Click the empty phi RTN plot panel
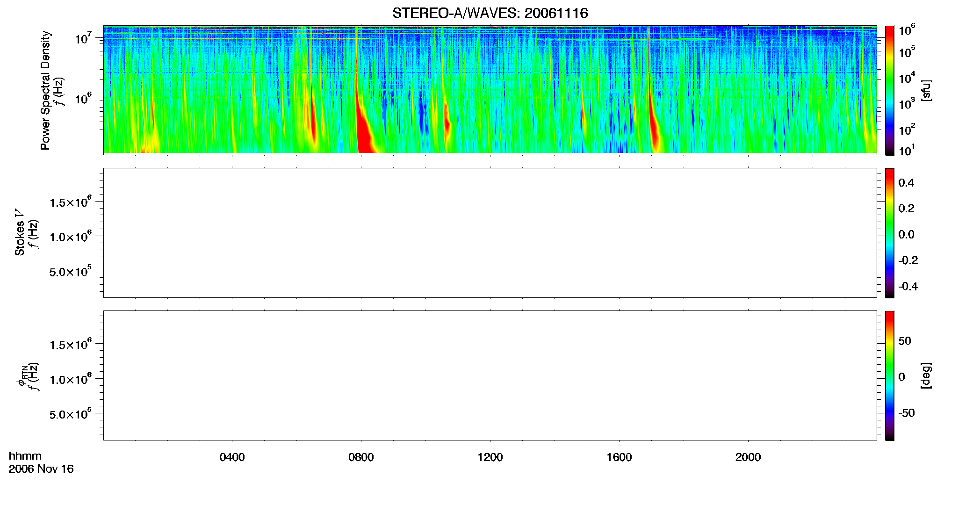The width and height of the screenshot is (980, 505). pyautogui.click(x=490, y=375)
